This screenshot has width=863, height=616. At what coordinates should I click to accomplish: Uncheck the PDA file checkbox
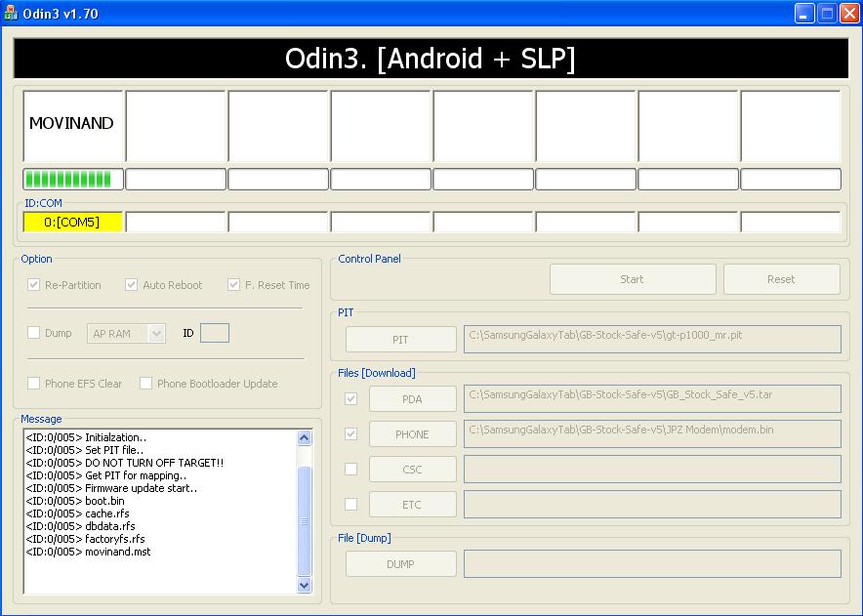(350, 398)
